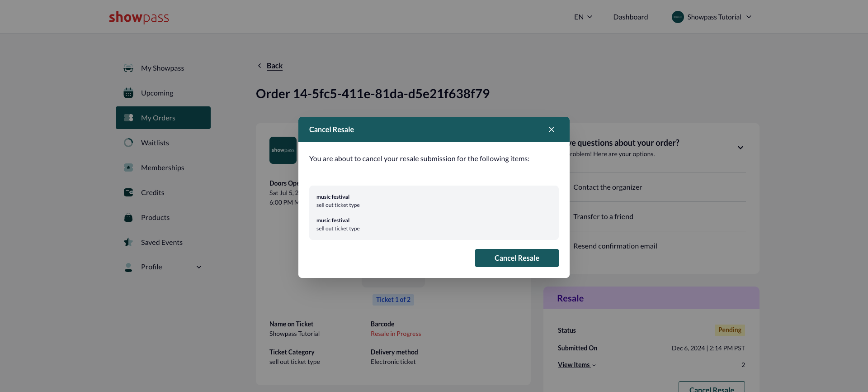This screenshot has height=392, width=868.
Task: Go to Dashboard in the top navigation
Action: (x=631, y=17)
